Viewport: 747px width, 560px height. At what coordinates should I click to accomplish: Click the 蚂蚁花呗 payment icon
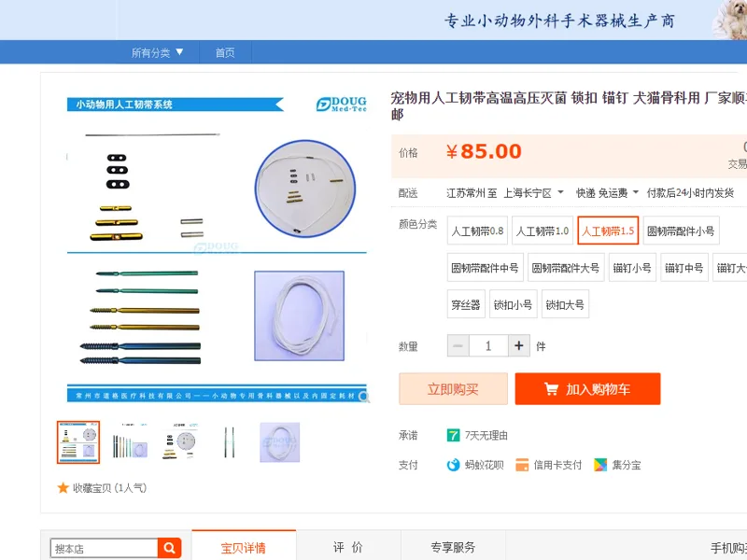point(453,465)
